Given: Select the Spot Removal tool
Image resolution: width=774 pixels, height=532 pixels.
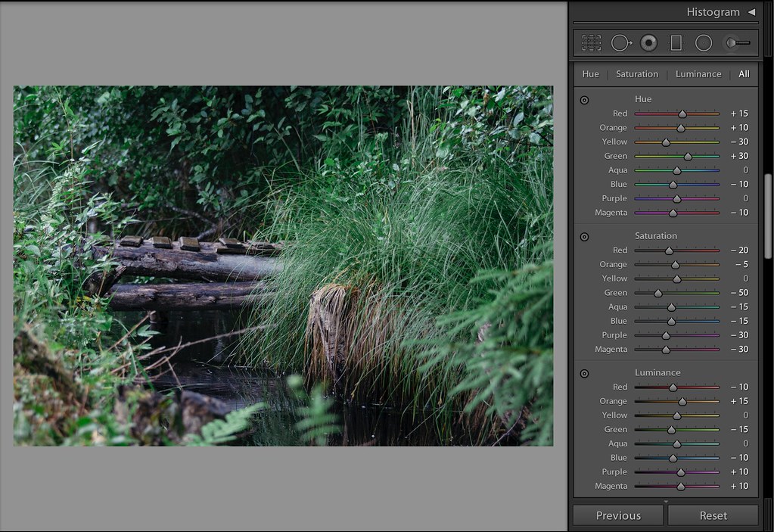Looking at the screenshot, I should click(x=620, y=43).
